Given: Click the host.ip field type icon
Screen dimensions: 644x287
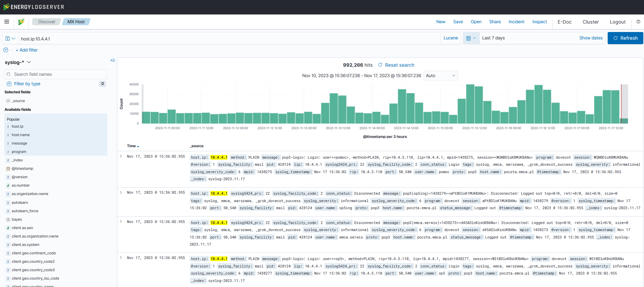Looking at the screenshot, I should point(8,127).
